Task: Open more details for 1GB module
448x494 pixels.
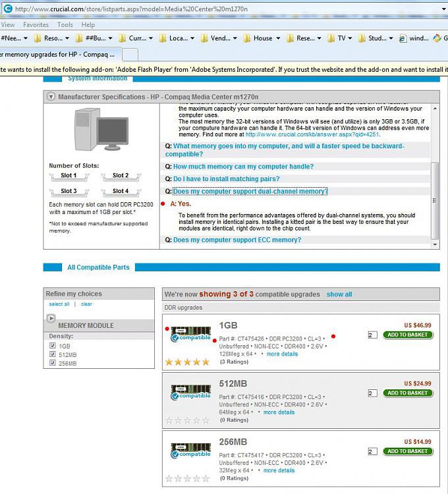Action: (x=282, y=354)
